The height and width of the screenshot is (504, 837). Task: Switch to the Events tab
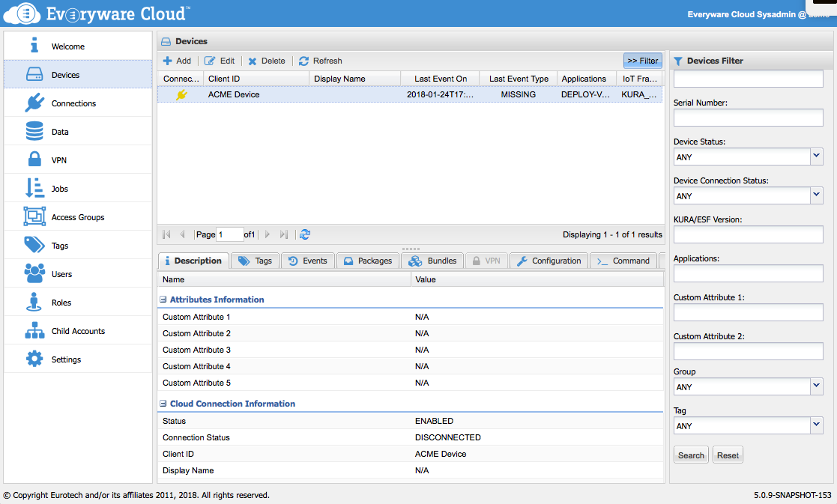pyautogui.click(x=308, y=261)
